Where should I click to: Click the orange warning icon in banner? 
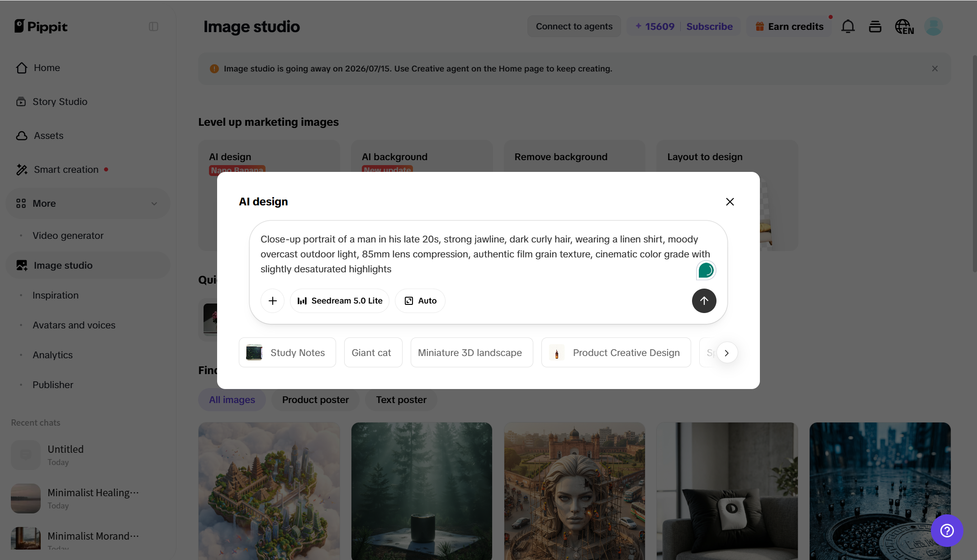click(x=214, y=69)
